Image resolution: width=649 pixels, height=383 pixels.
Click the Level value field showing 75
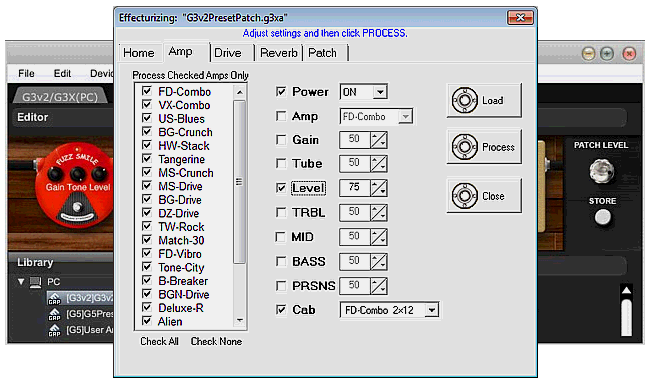click(x=355, y=188)
